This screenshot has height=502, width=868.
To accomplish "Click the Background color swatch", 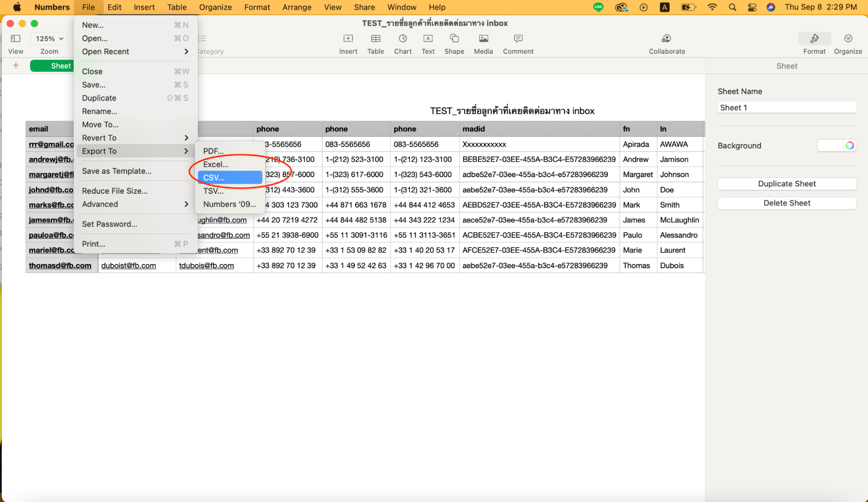I will pos(831,146).
